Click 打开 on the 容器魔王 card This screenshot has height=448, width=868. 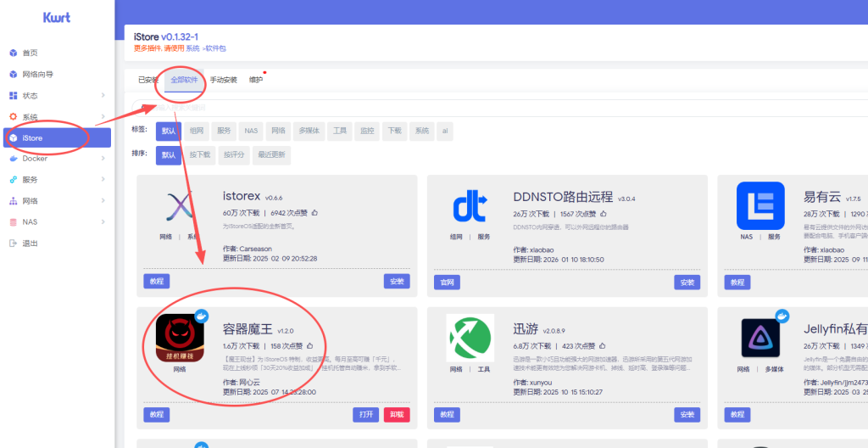(x=366, y=415)
